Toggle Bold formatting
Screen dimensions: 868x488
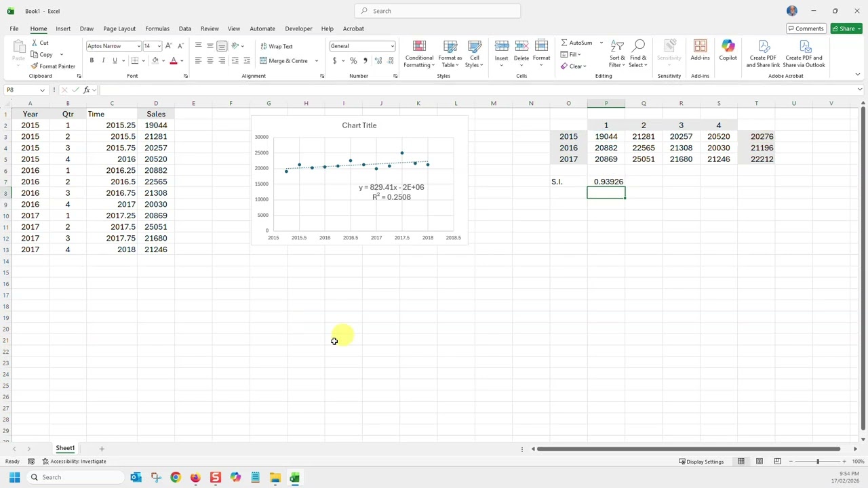click(92, 61)
